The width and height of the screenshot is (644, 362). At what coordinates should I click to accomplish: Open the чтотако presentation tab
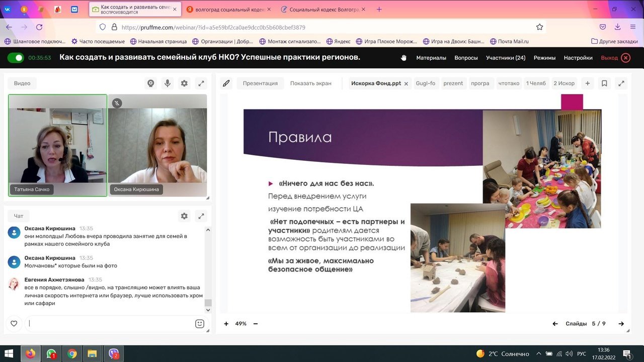click(509, 83)
